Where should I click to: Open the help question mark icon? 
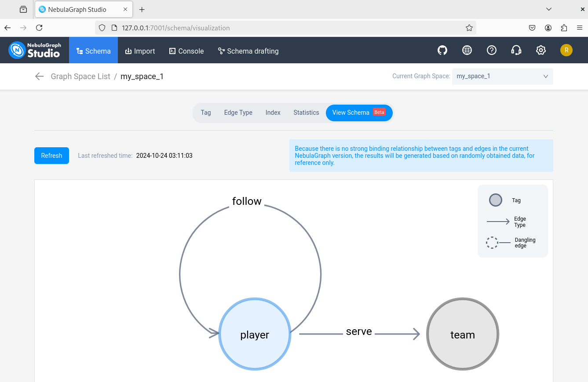(492, 51)
